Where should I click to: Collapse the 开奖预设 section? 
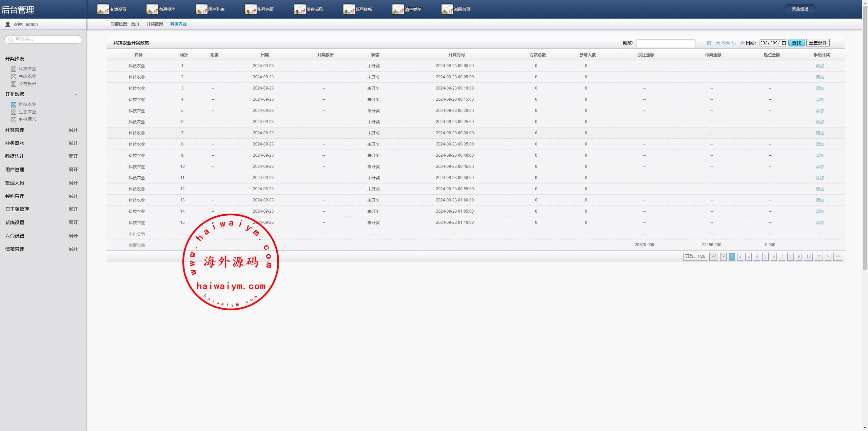pos(75,59)
